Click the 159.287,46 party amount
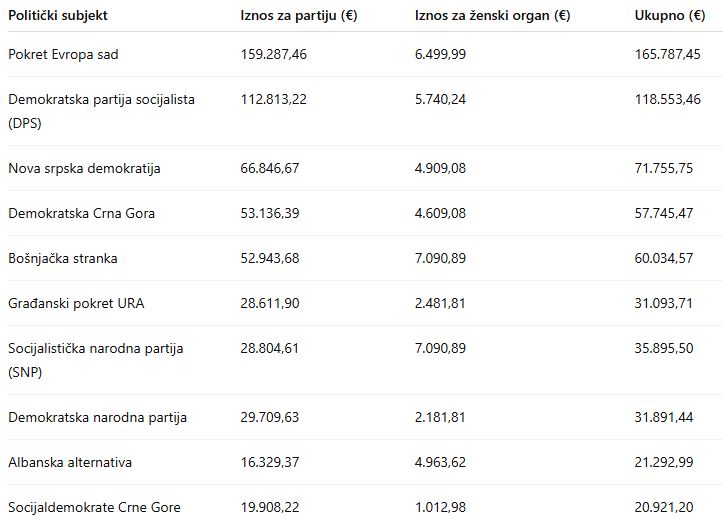The height and width of the screenshot is (525, 723). (273, 54)
